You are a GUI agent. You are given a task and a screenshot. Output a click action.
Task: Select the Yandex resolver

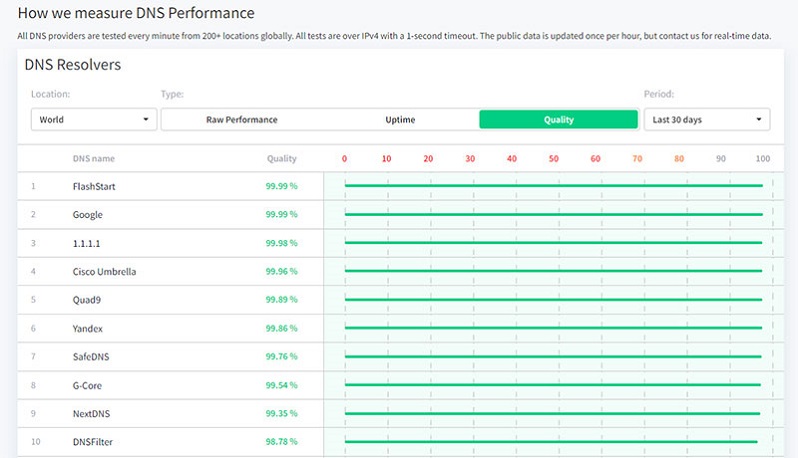(x=88, y=328)
